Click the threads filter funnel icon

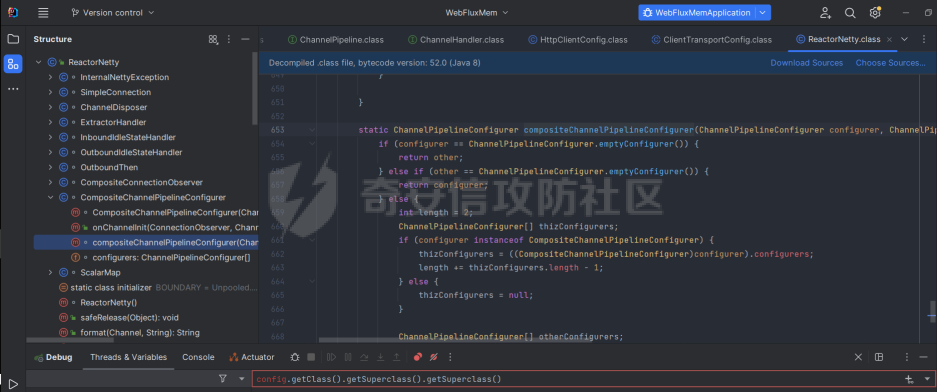coord(223,379)
